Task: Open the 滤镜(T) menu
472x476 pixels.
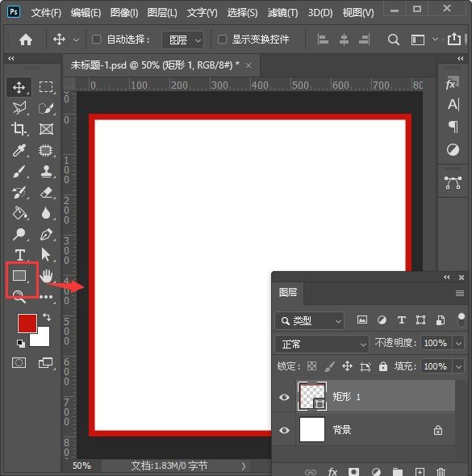Action: [282, 13]
